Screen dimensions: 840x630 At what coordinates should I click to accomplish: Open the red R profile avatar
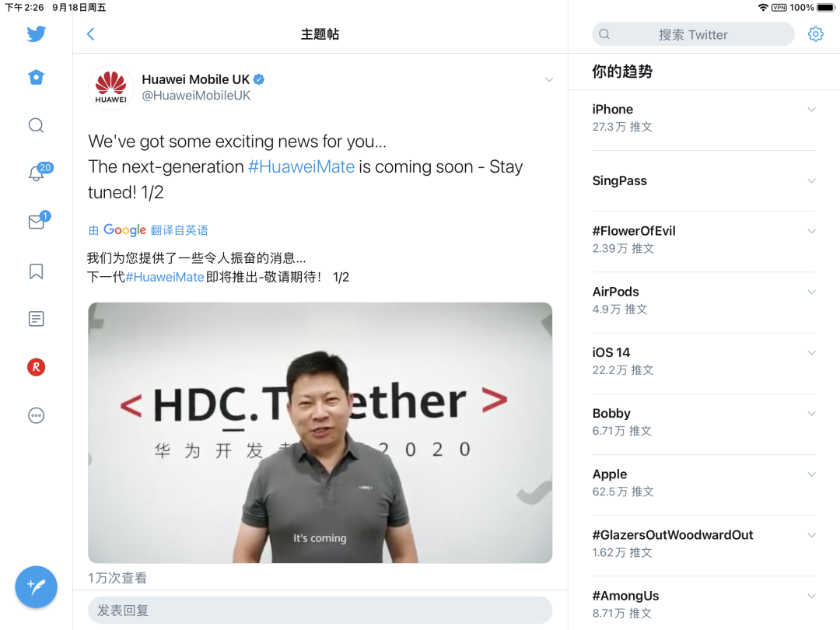click(x=37, y=367)
